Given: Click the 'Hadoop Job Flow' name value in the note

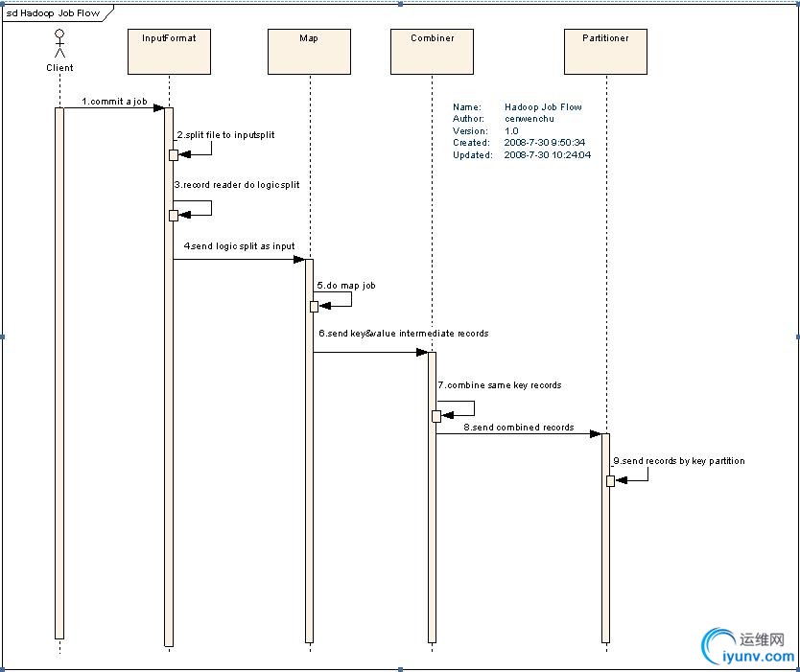Looking at the screenshot, I should pos(543,106).
